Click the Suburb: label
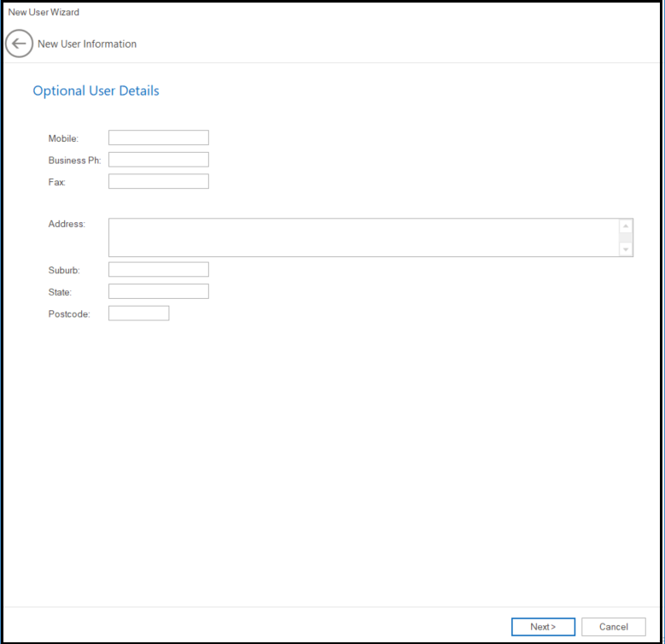Image resolution: width=665 pixels, height=644 pixels. point(64,271)
